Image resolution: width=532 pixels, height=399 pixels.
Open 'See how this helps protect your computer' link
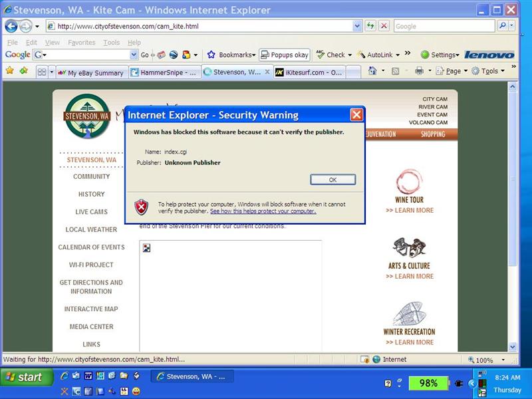(x=263, y=211)
